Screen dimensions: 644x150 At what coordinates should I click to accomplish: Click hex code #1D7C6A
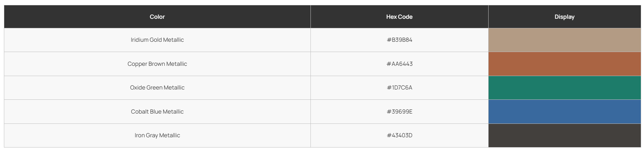[400, 88]
